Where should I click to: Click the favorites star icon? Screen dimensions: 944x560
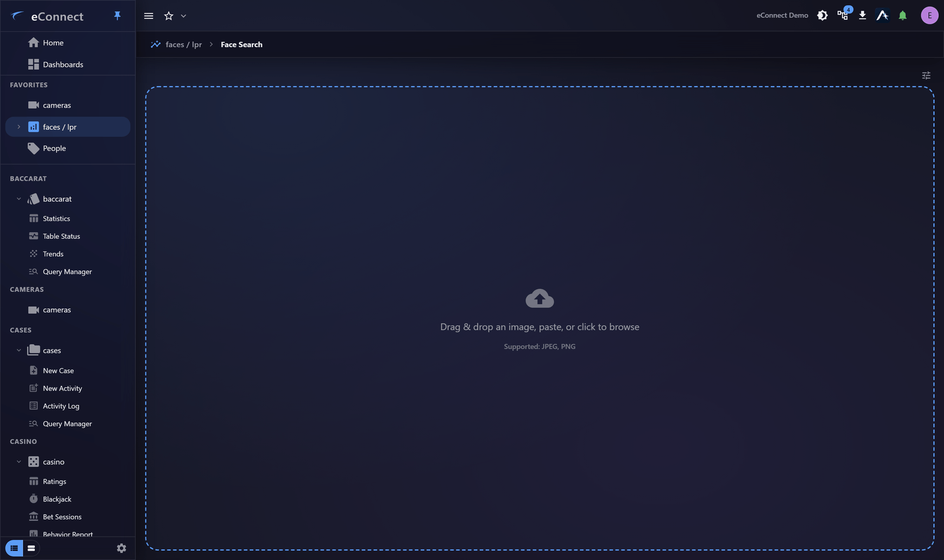[x=169, y=16]
